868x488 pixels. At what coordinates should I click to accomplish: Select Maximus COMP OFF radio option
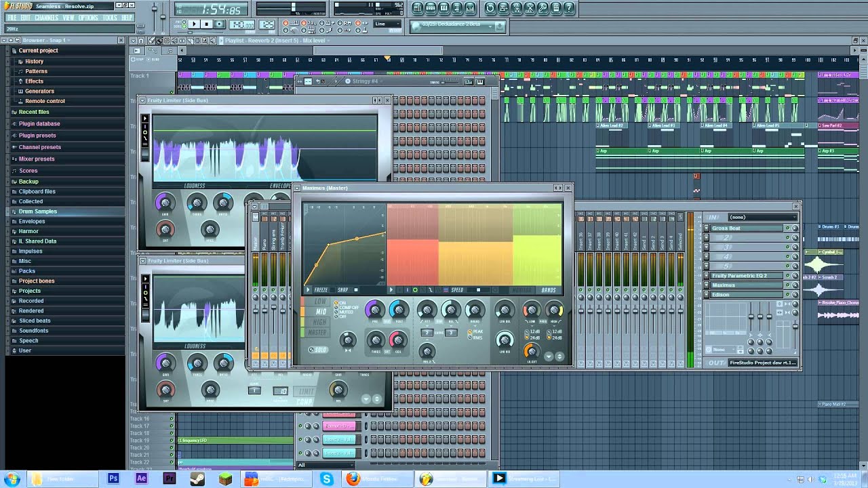point(336,307)
